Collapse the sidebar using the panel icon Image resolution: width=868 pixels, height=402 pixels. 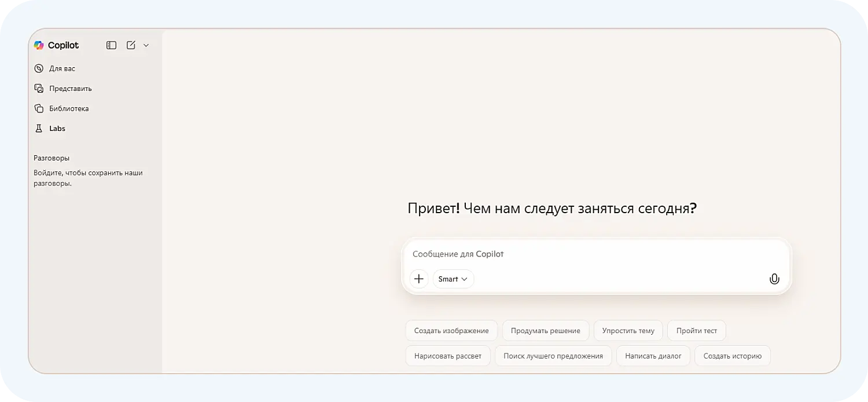111,45
